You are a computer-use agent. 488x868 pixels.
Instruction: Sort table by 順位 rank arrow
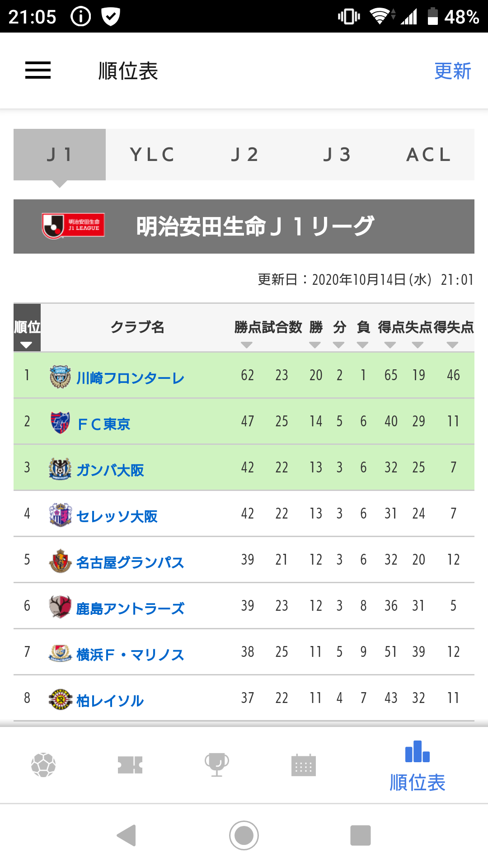coord(26,345)
